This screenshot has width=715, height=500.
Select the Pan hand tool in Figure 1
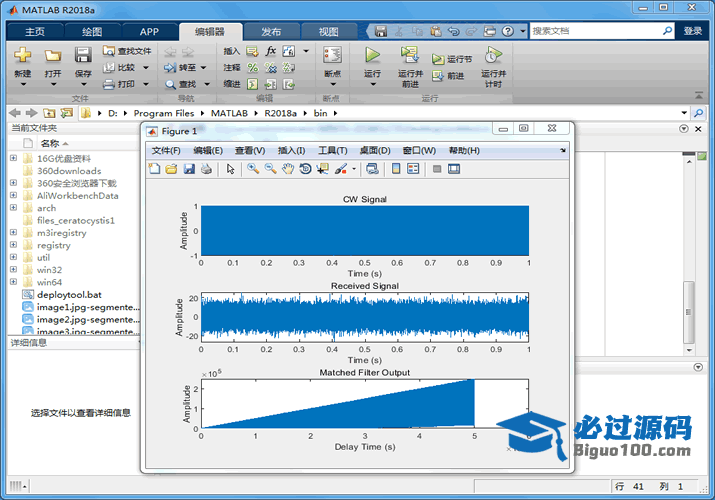click(288, 169)
